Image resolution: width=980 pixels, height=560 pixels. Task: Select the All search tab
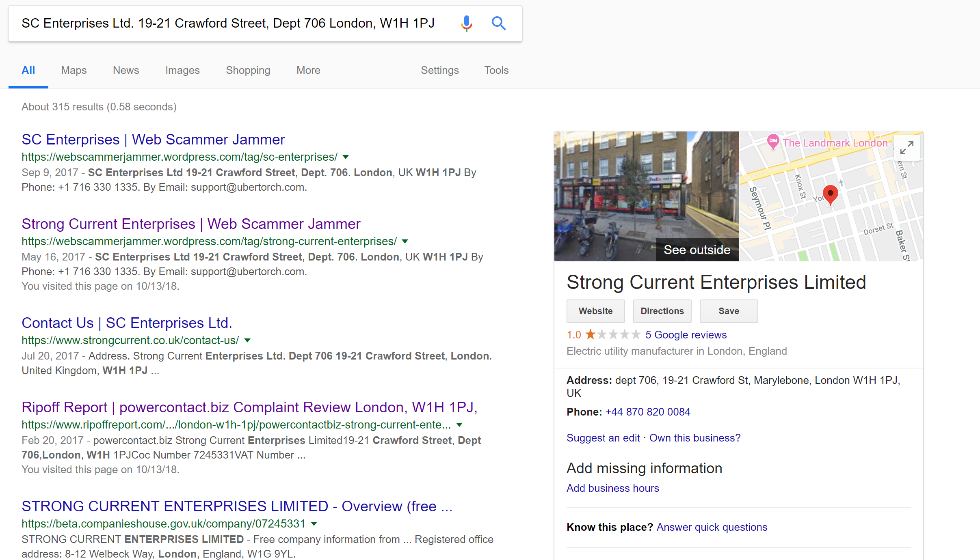point(28,71)
